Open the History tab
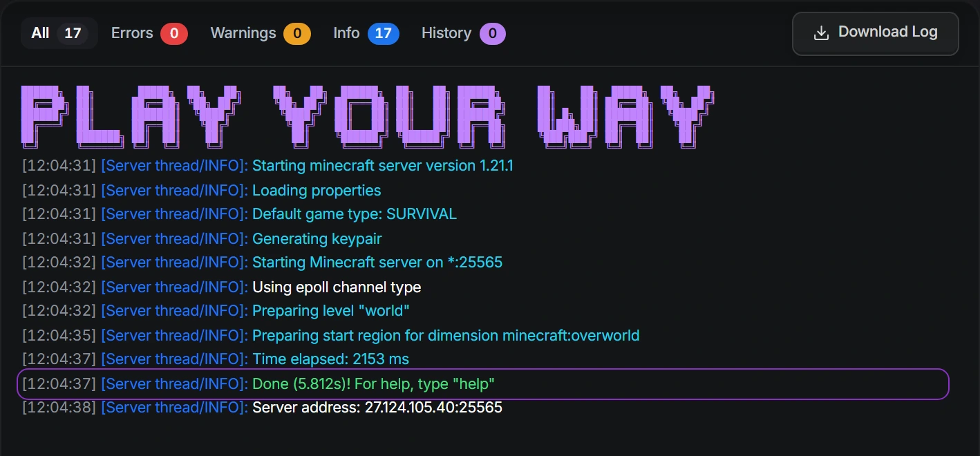This screenshot has width=980, height=456. tap(463, 33)
